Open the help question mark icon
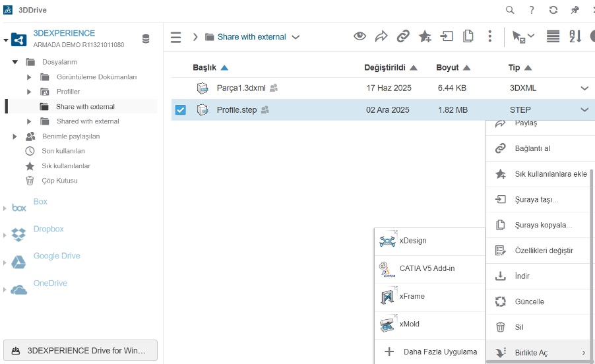The width and height of the screenshot is (595, 364). [532, 10]
